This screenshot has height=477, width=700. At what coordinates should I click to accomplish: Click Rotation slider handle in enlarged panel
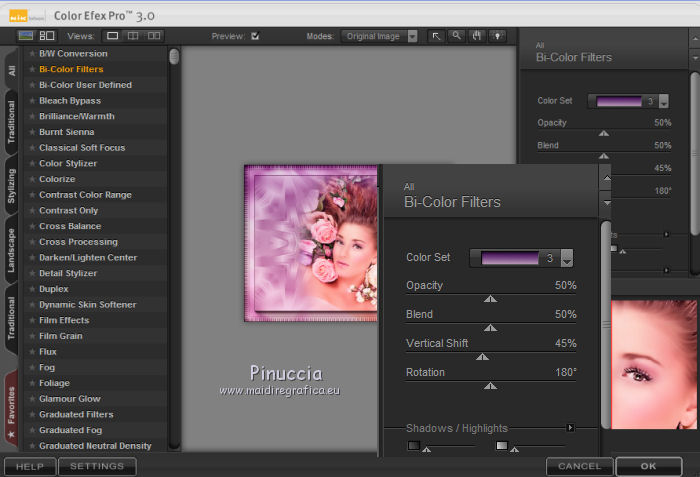coord(490,386)
